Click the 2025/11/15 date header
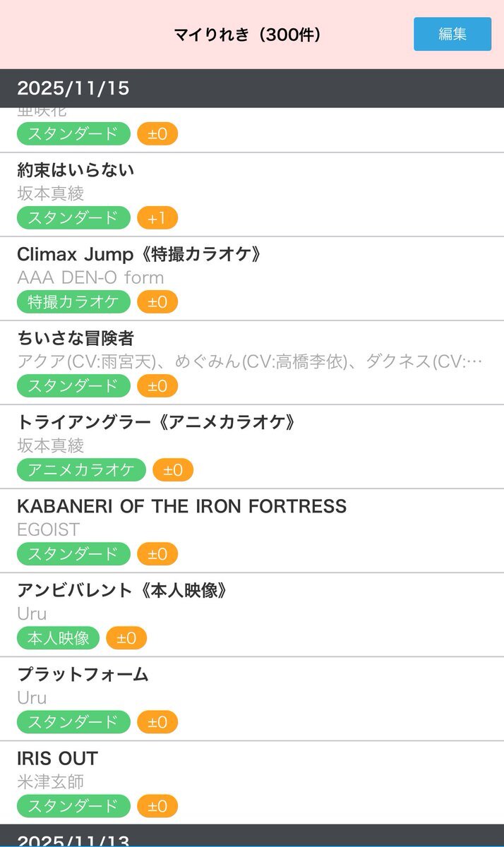This screenshot has width=504, height=847. coord(73,88)
